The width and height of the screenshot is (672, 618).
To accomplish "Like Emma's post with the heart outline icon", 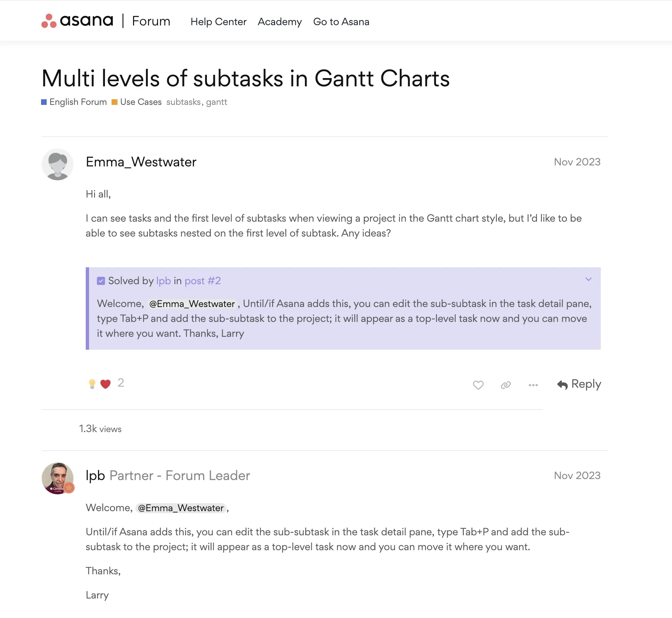I will coord(478,385).
